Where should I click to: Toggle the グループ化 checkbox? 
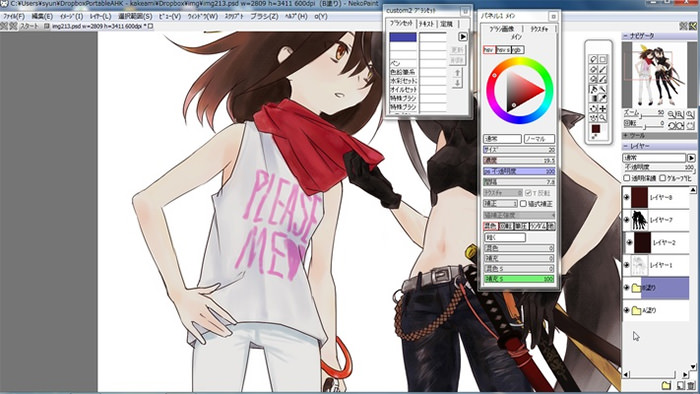(x=663, y=178)
